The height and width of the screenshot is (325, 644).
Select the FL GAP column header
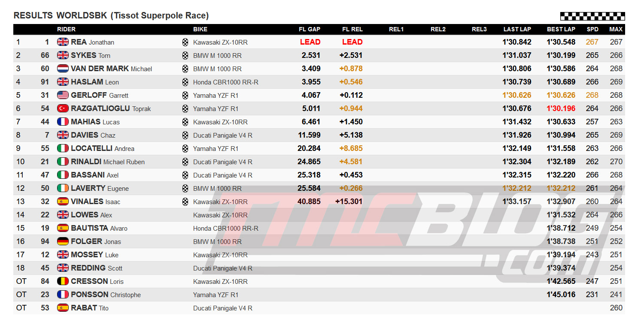click(310, 29)
